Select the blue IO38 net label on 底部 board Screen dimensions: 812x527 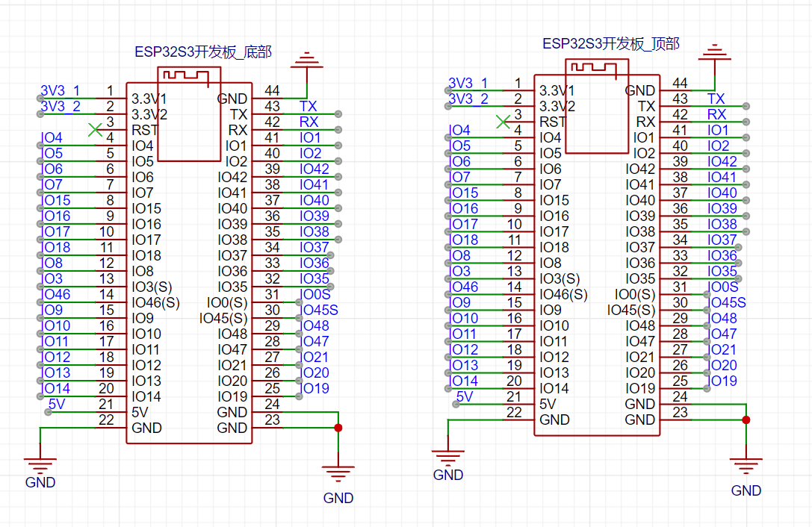click(x=314, y=231)
